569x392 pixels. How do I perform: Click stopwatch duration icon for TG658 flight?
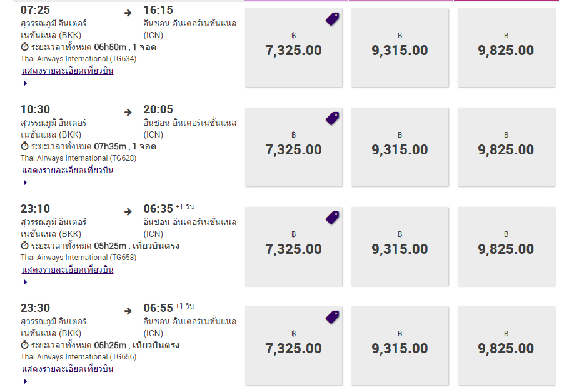point(24,246)
